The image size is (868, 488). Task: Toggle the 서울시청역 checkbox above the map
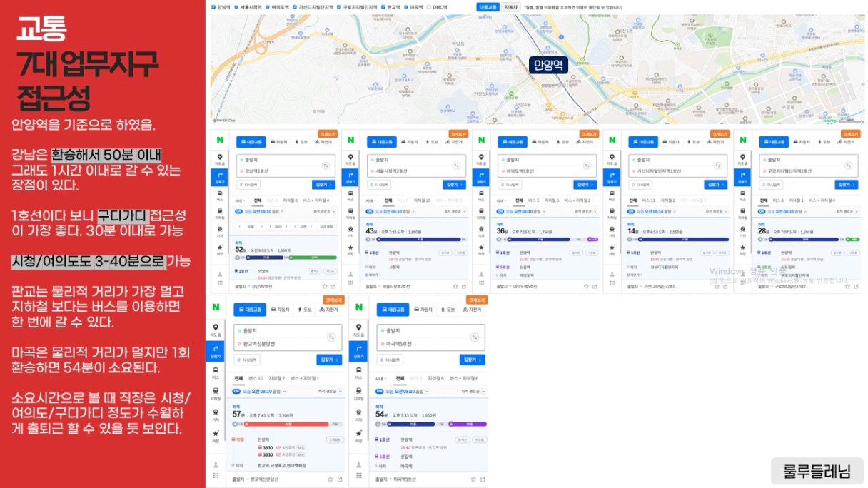tap(236, 7)
